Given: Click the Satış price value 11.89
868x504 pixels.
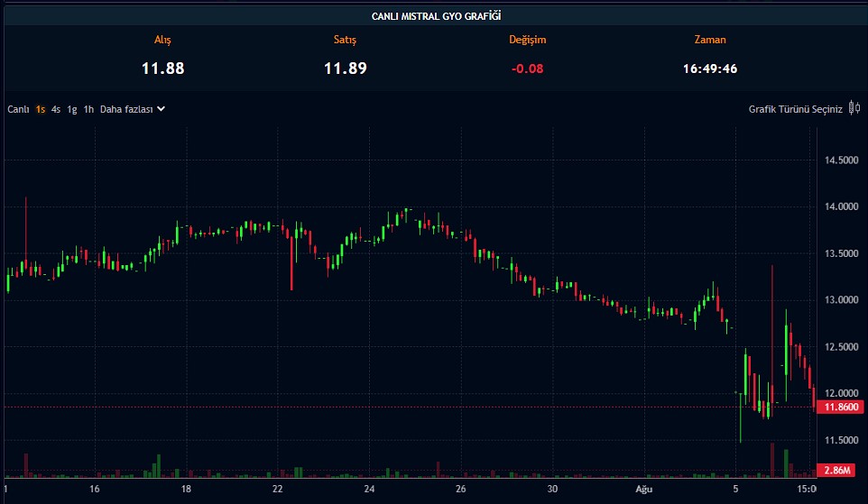Looking at the screenshot, I should point(346,69).
